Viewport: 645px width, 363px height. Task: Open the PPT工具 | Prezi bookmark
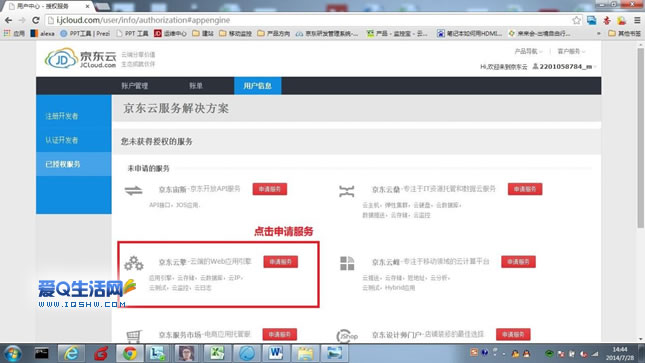pyautogui.click(x=85, y=33)
